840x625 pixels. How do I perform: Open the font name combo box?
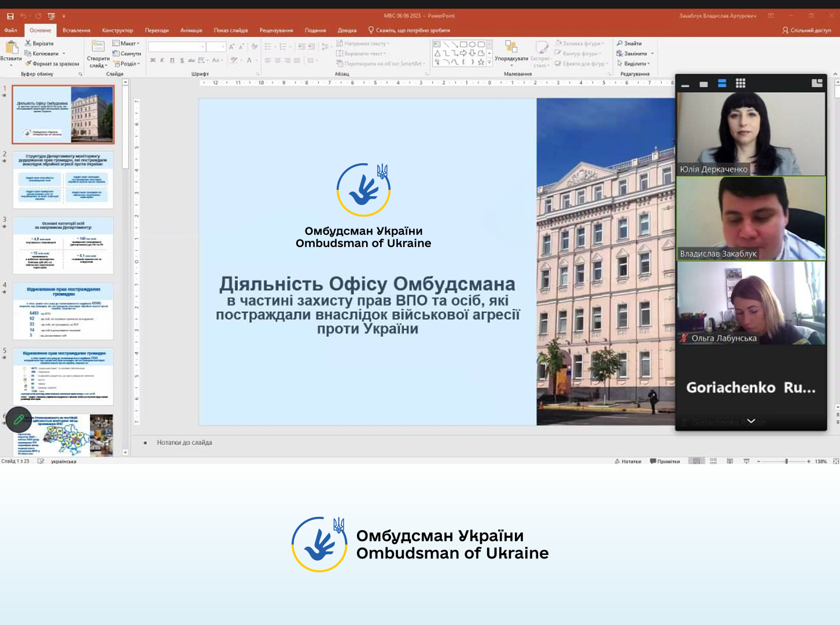point(177,46)
